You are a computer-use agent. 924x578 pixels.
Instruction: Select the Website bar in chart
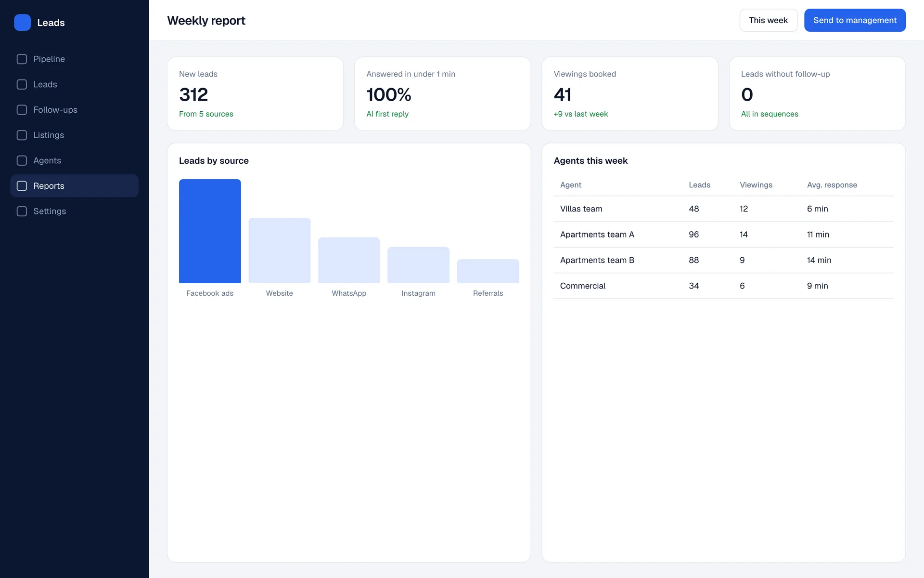(x=280, y=250)
